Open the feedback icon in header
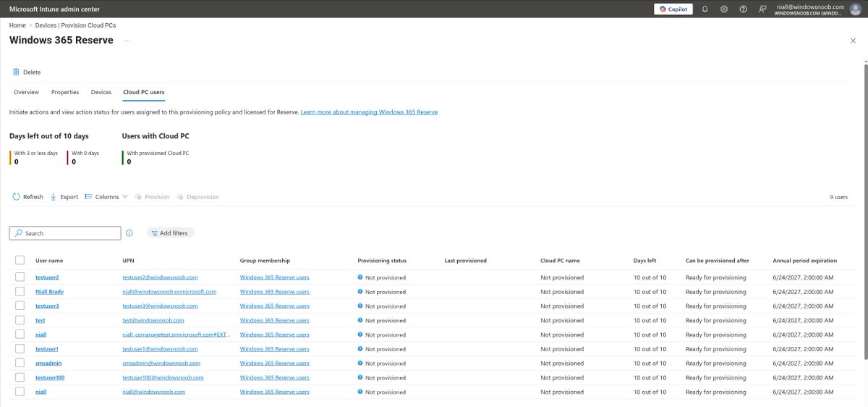The image size is (868, 407). click(x=762, y=9)
